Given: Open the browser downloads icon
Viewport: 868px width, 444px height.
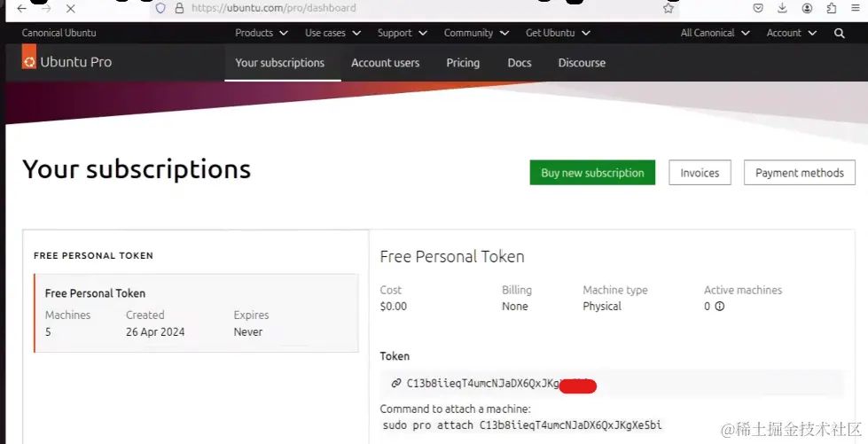Looking at the screenshot, I should pos(782,8).
